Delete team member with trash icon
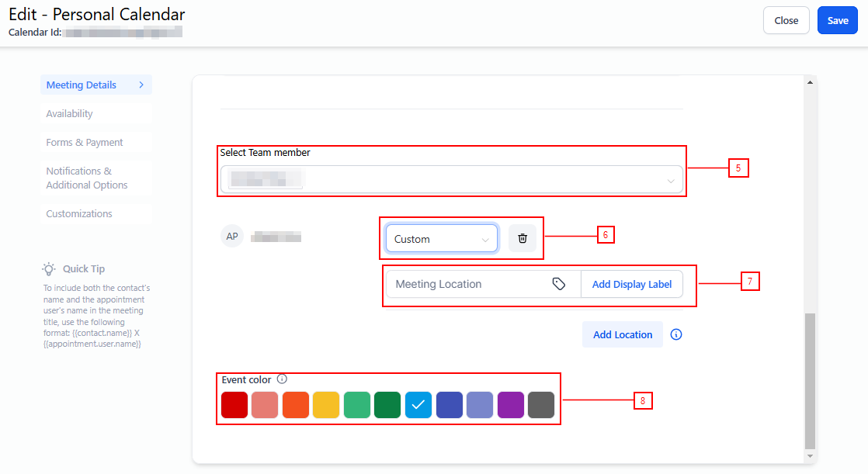The height and width of the screenshot is (474, 868). point(522,238)
